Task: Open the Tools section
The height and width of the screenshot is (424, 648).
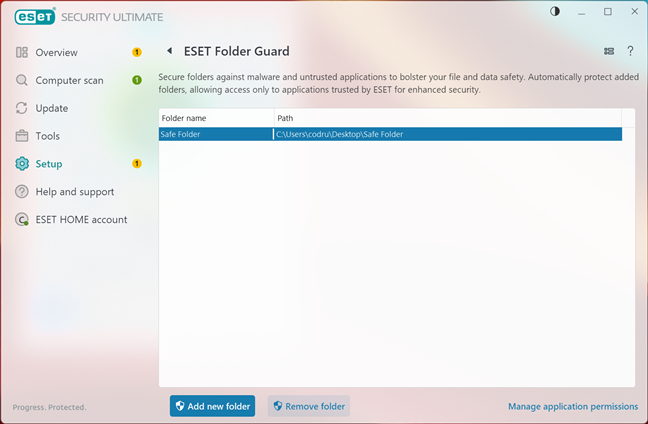Action: [x=48, y=136]
